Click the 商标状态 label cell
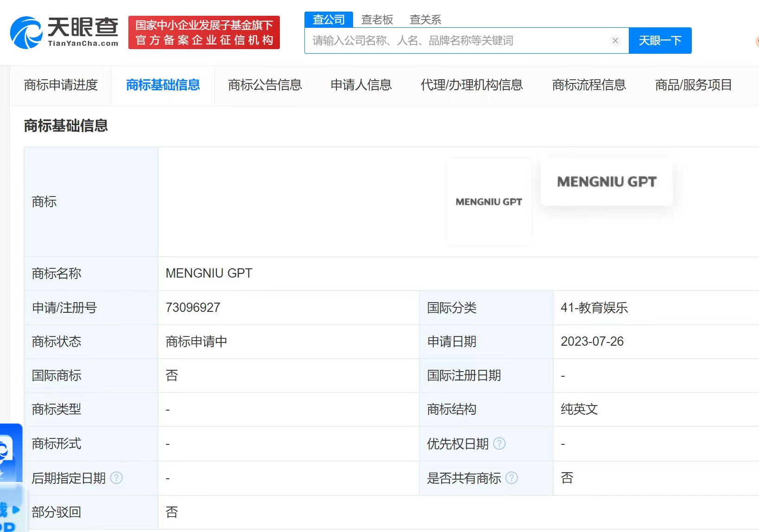 pos(91,342)
